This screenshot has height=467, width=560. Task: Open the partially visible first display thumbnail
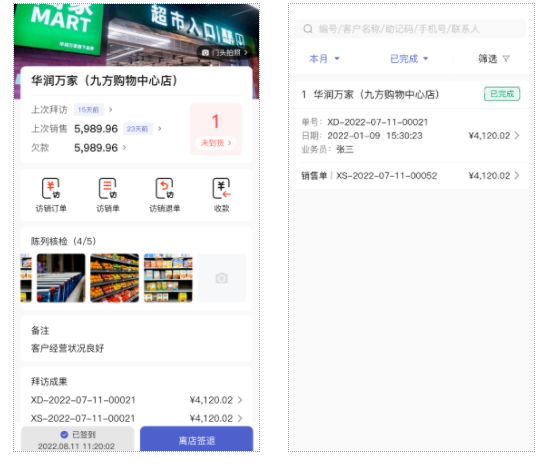pyautogui.click(x=26, y=278)
